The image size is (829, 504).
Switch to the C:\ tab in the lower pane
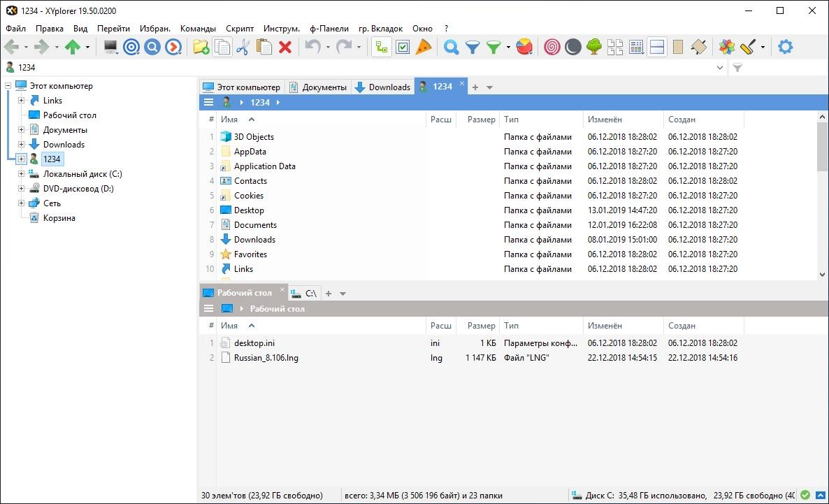click(x=305, y=294)
